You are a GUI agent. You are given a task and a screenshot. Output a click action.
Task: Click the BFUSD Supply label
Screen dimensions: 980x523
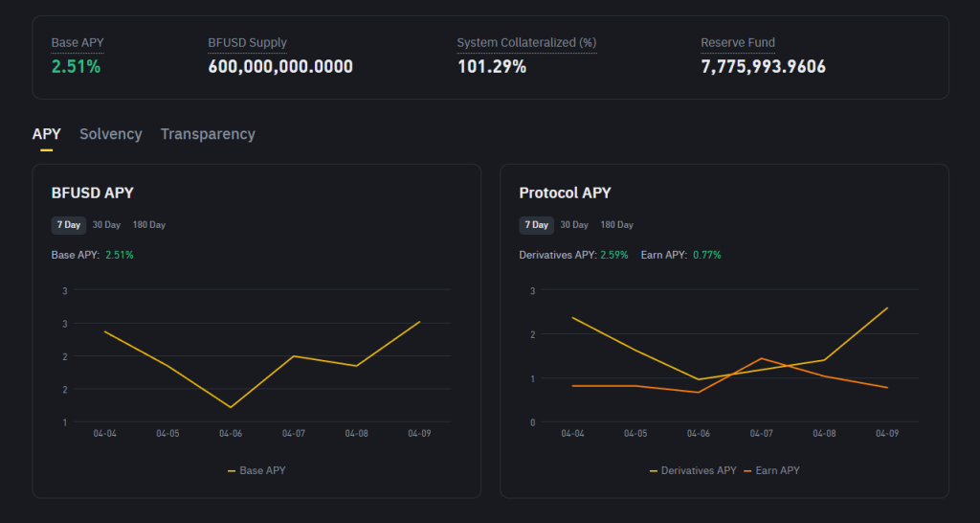coord(247,43)
